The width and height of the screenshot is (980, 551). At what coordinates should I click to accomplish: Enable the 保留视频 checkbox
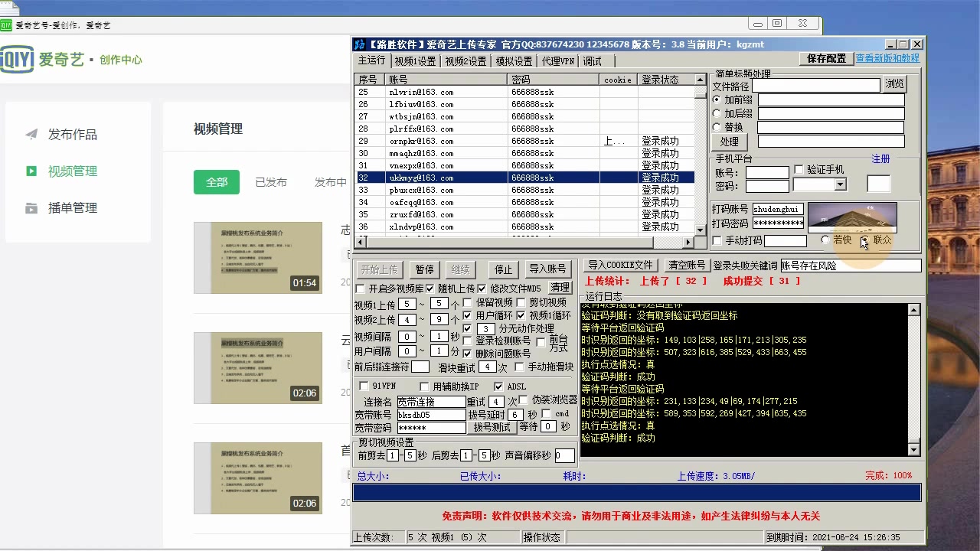tap(468, 302)
